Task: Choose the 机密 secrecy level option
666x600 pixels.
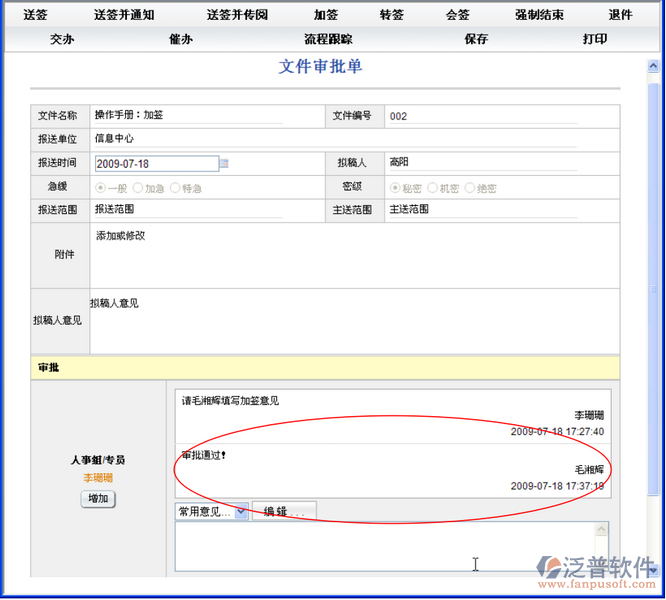Action: (x=432, y=188)
